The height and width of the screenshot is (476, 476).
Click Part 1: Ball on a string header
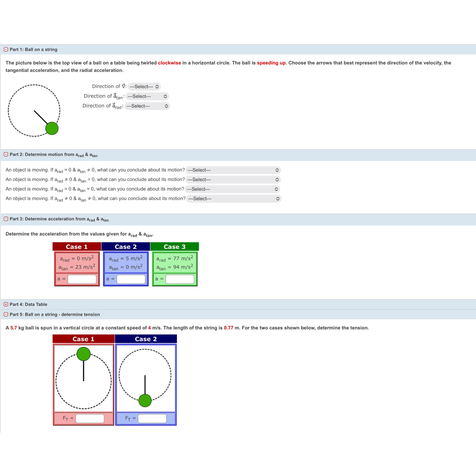[x=33, y=49]
